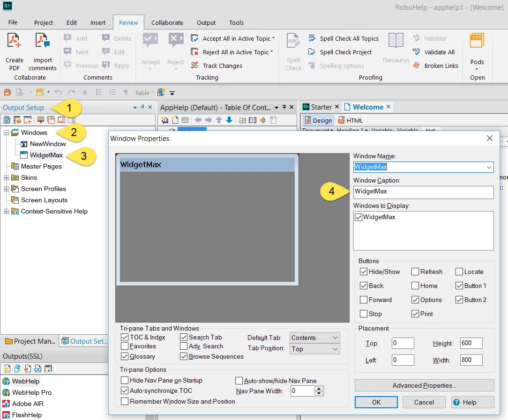
Task: Click the Accept All in Active Topic icon
Action: click(194, 38)
